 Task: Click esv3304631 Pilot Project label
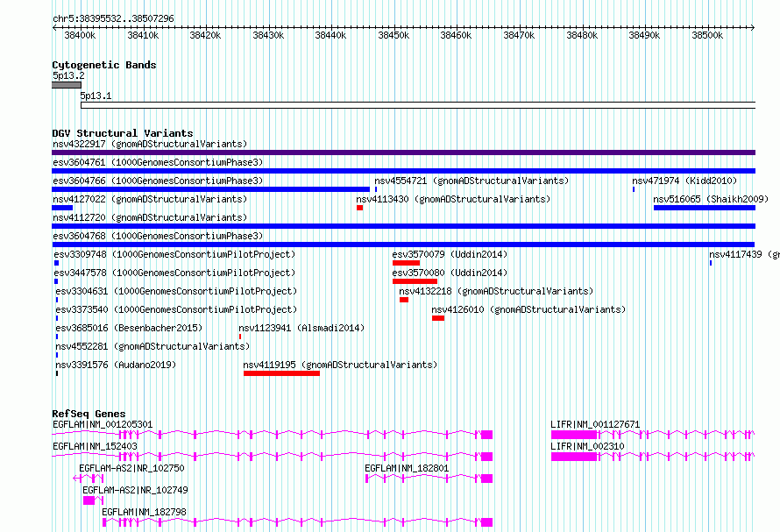click(176, 291)
